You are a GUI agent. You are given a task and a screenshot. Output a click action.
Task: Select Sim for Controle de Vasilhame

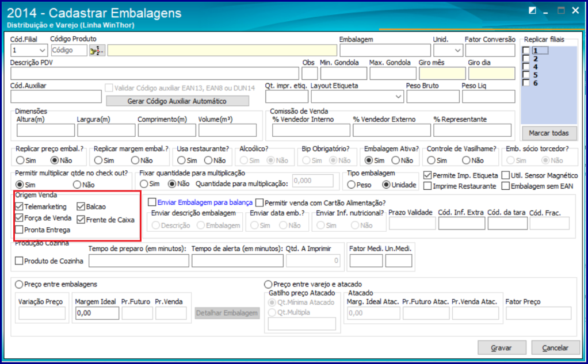432,160
